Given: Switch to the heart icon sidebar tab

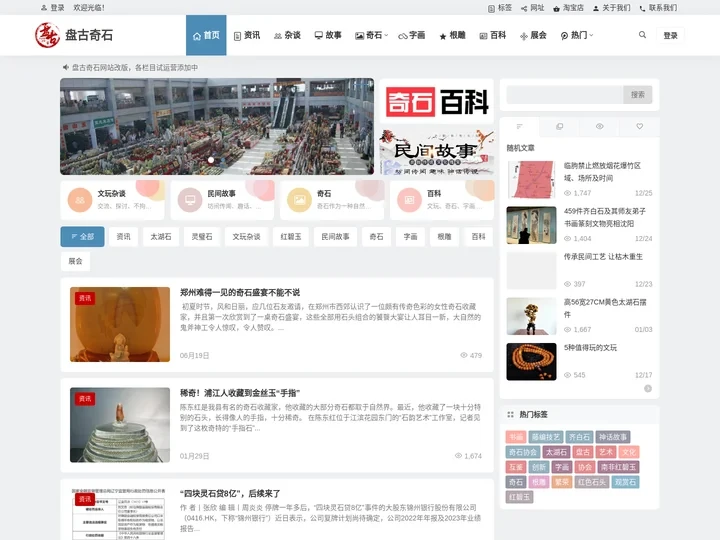Looking at the screenshot, I should click(x=639, y=127).
